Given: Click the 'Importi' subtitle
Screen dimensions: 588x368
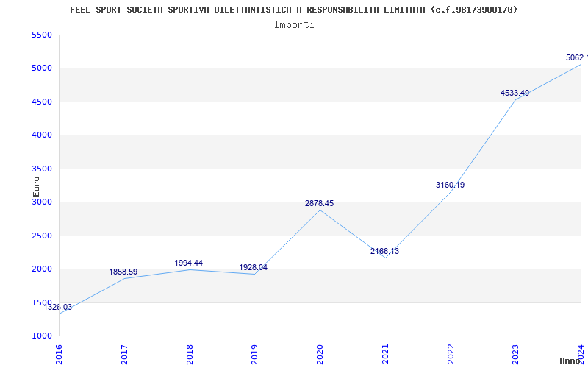Looking at the screenshot, I should [294, 25].
